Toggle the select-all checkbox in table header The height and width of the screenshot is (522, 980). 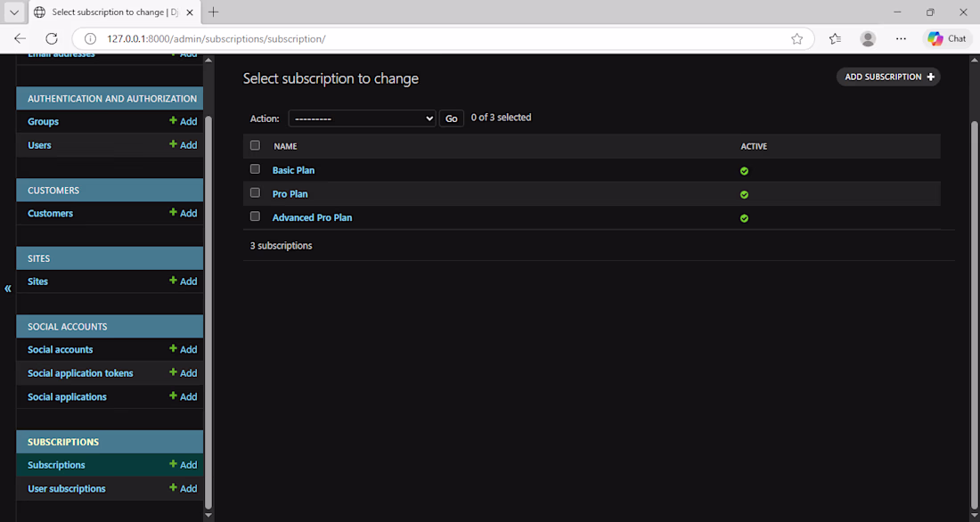(x=255, y=145)
